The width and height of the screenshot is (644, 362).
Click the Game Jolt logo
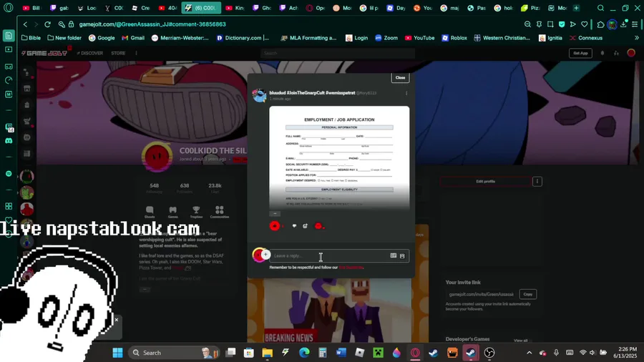click(44, 53)
